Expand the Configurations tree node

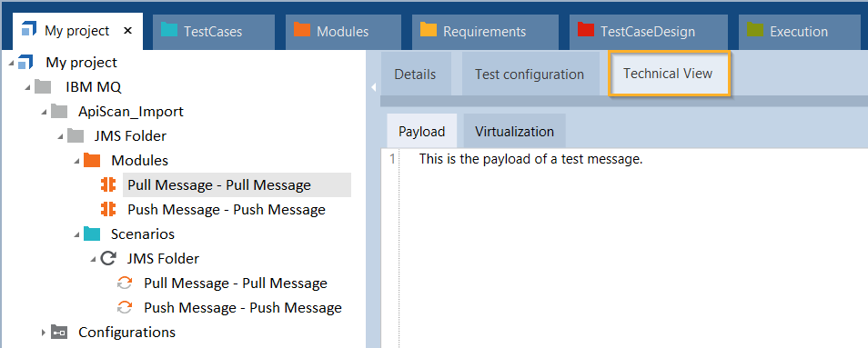(x=44, y=332)
